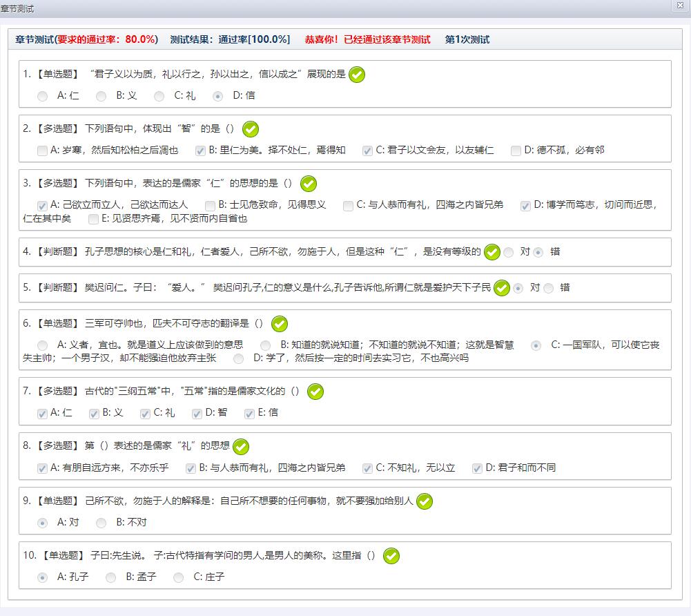Check option E: 见贤思齐焉 in question 3

(x=94, y=219)
